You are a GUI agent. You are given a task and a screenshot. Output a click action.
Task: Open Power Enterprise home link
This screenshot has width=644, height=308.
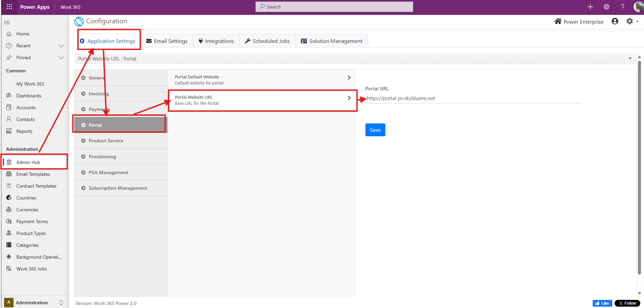579,22
